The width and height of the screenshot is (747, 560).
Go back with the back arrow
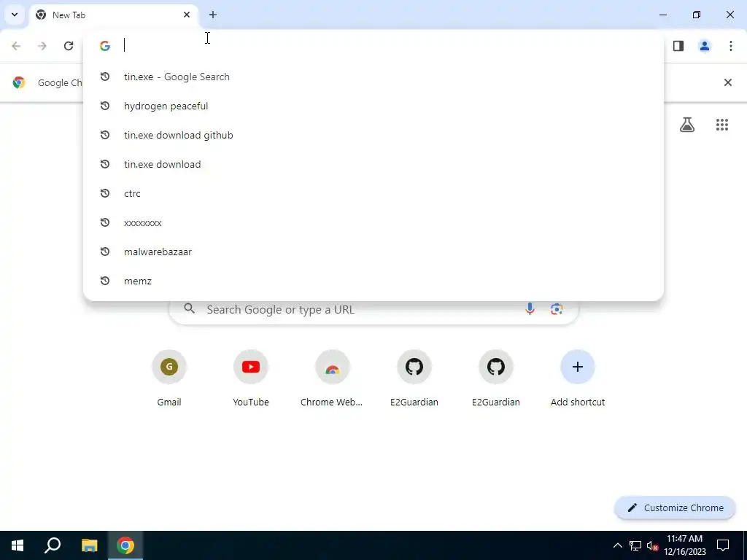[16, 46]
